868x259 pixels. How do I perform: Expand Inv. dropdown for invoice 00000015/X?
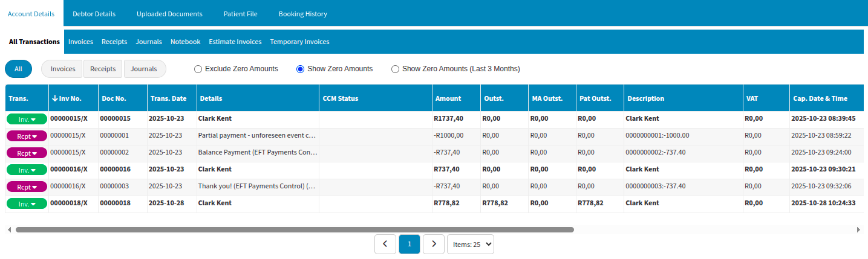pos(27,119)
